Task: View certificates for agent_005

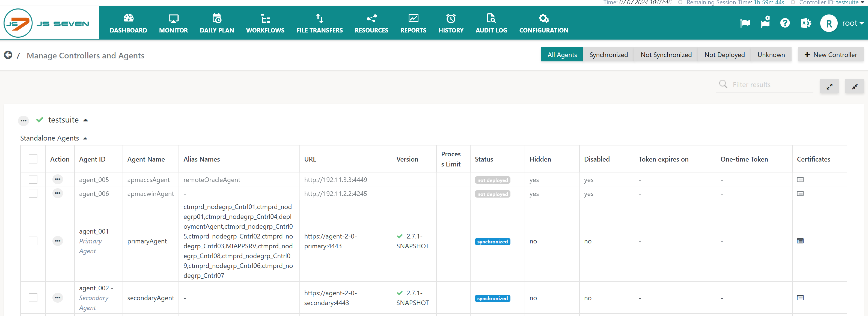Action: [x=800, y=180]
